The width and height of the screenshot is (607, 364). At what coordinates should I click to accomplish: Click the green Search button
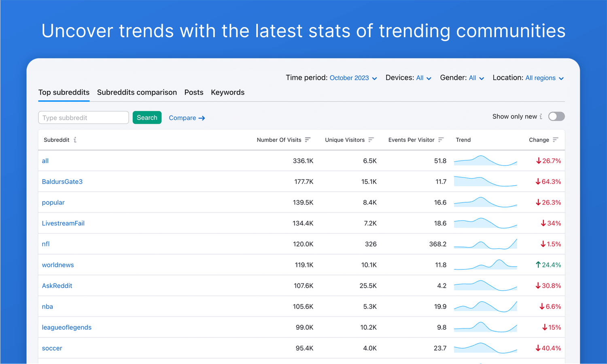point(147,118)
